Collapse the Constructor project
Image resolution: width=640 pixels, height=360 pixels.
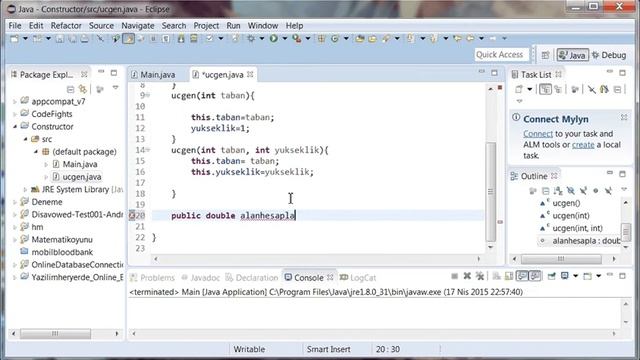click(15, 127)
